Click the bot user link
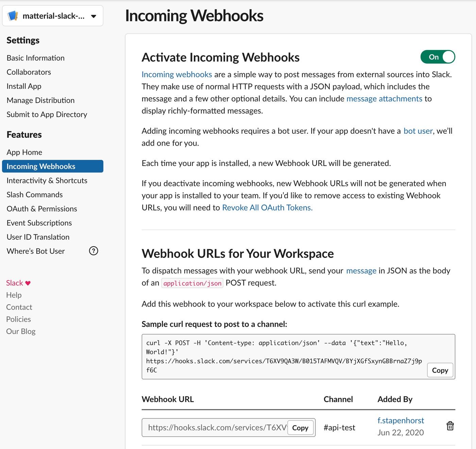The width and height of the screenshot is (476, 449). 418,131
